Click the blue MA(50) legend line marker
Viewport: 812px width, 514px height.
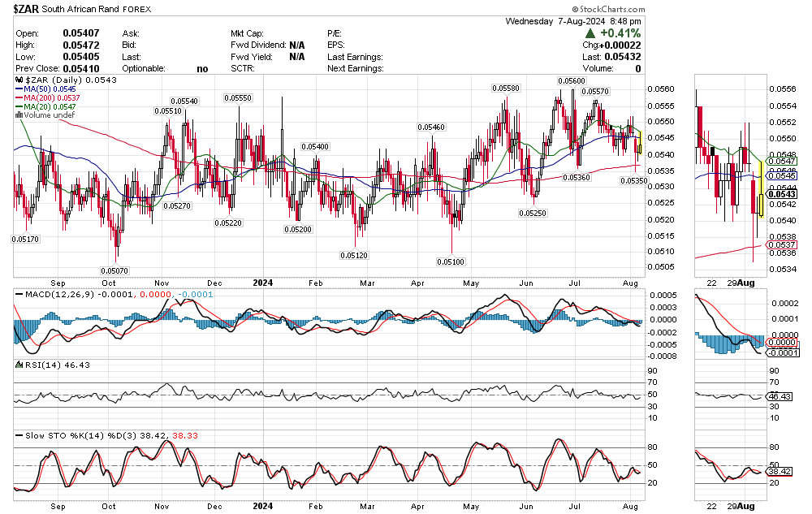(x=19, y=89)
